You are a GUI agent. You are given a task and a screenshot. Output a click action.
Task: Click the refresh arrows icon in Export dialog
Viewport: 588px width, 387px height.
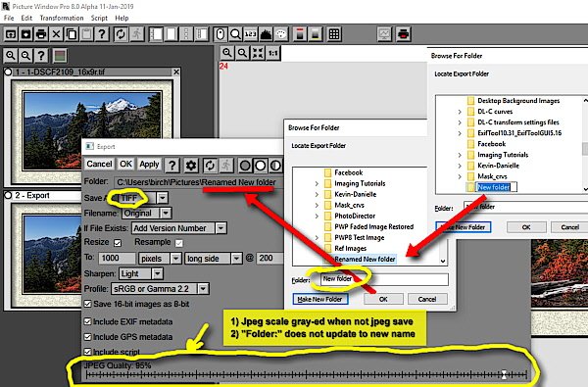point(210,165)
